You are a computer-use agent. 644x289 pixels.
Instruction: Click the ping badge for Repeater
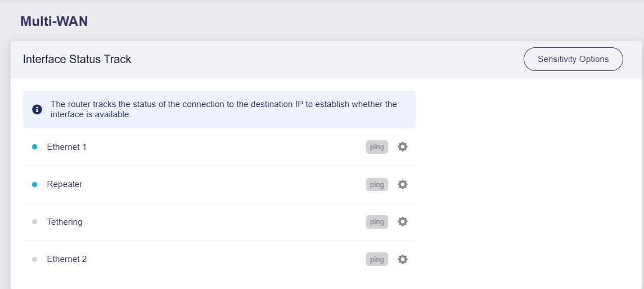tap(377, 184)
